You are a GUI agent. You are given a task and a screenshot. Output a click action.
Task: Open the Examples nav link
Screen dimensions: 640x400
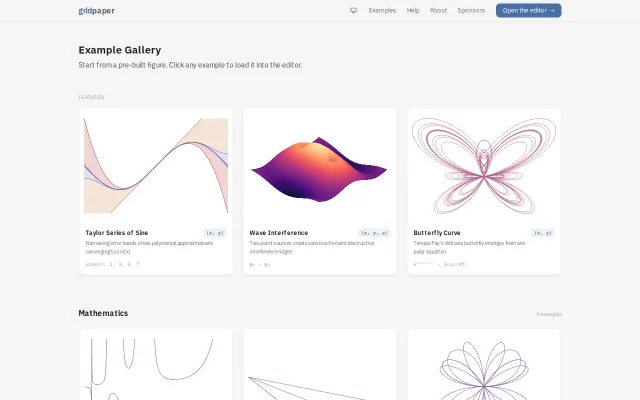click(382, 11)
